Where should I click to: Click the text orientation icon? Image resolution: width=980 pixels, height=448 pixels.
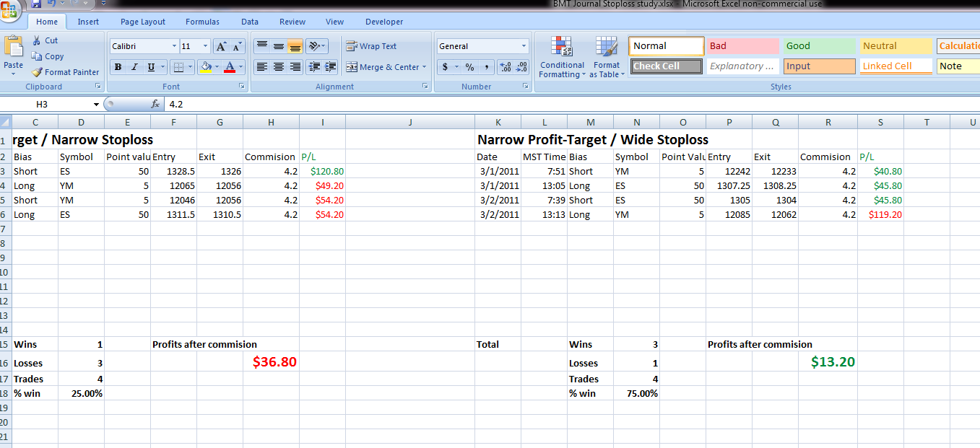pyautogui.click(x=314, y=46)
